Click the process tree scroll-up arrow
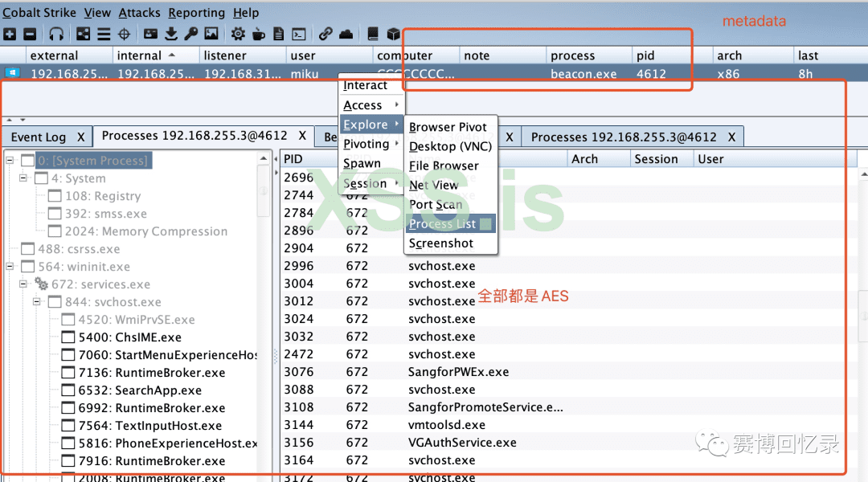Viewport: 868px width, 482px height. [x=264, y=158]
